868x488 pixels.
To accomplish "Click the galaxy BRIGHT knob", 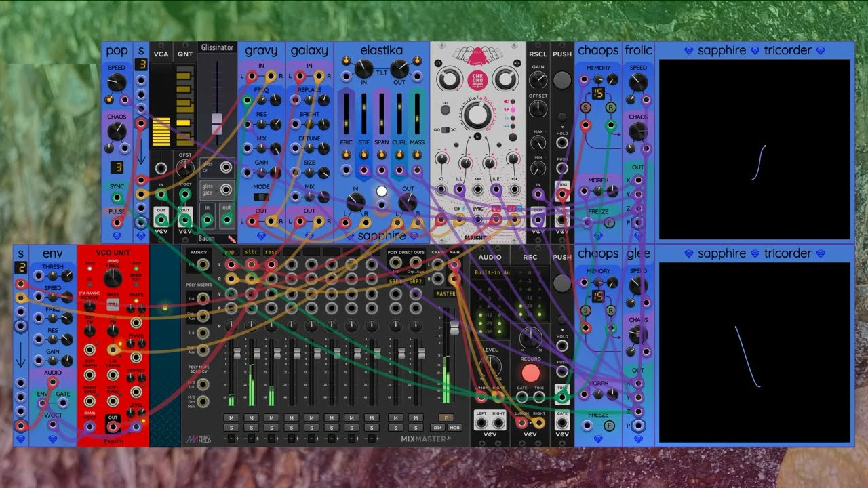I will click(x=322, y=125).
